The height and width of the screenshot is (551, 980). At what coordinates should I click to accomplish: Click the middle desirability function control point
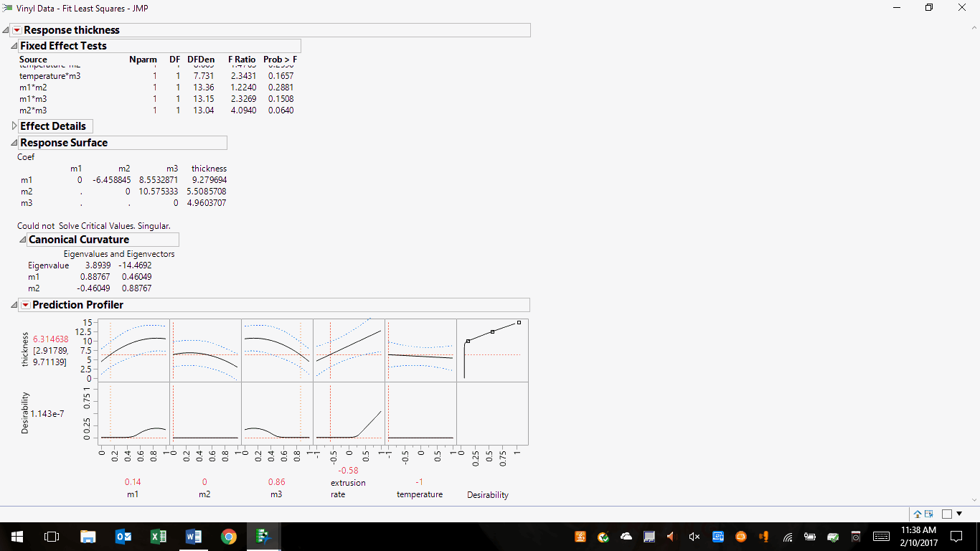click(493, 331)
